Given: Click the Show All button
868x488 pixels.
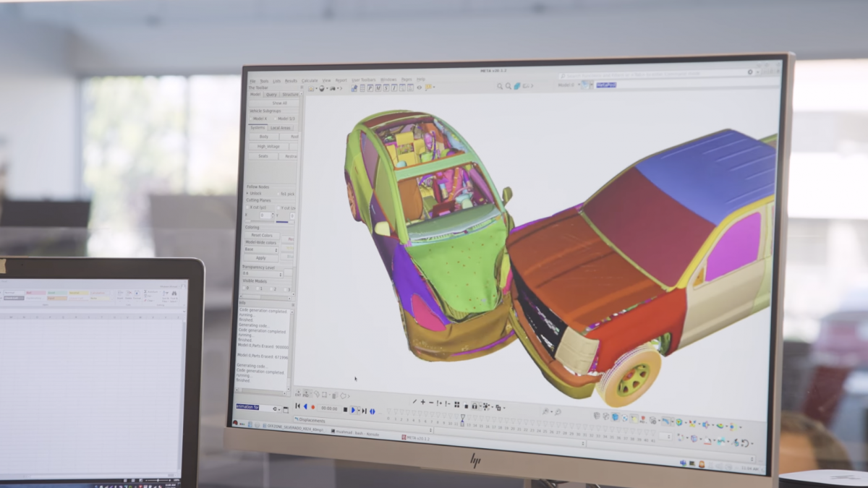Looking at the screenshot, I should (x=273, y=103).
